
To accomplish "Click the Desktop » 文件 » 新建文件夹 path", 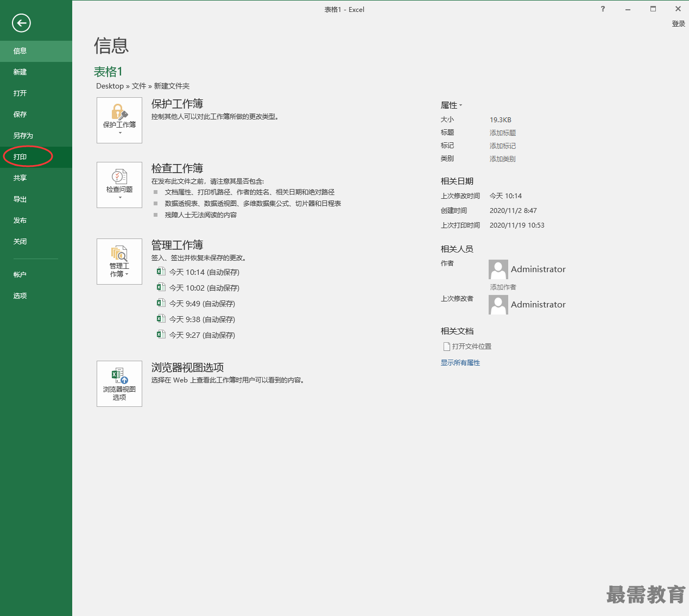I will coord(143,86).
